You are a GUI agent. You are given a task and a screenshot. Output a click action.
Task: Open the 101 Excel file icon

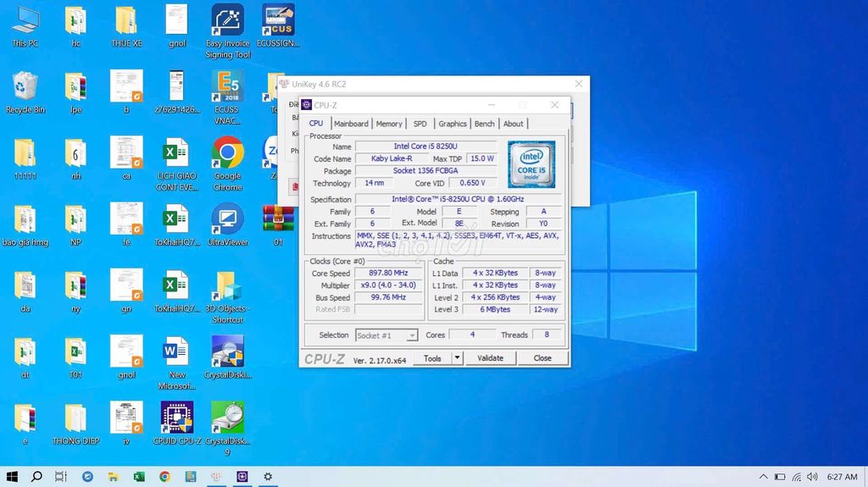point(75,357)
